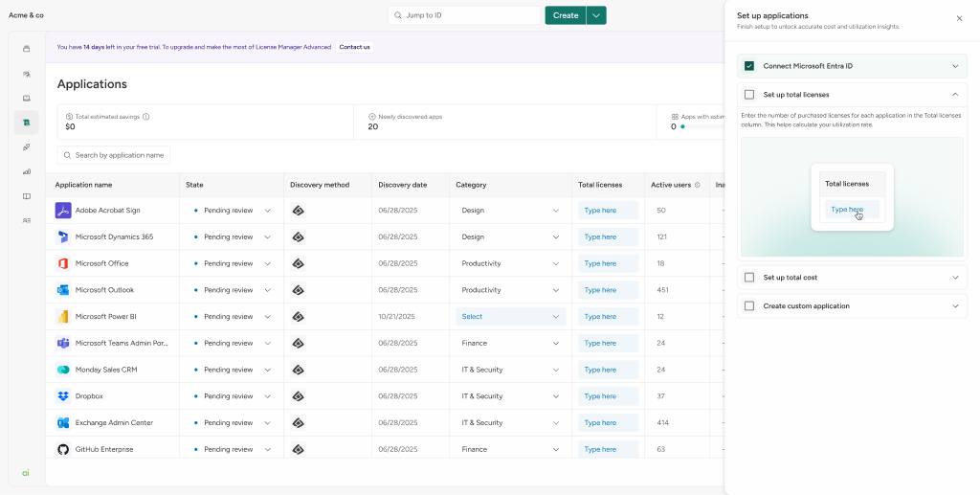Click discovery method icon in Microsoft Office row
The image size is (980, 495).
[x=299, y=263]
